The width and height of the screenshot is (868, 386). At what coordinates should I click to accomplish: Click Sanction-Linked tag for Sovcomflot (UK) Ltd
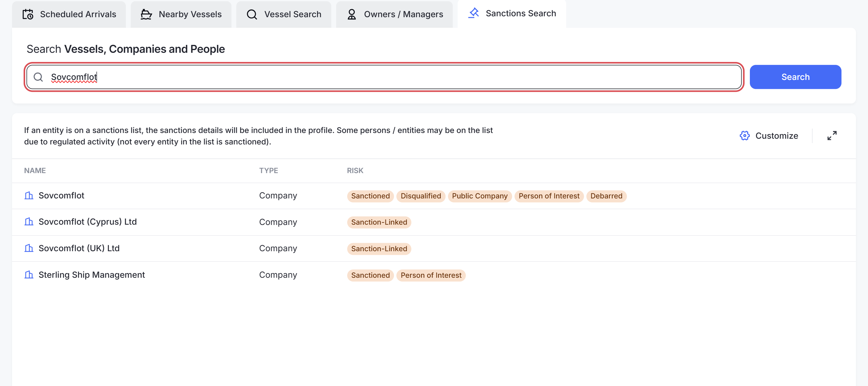[379, 249]
